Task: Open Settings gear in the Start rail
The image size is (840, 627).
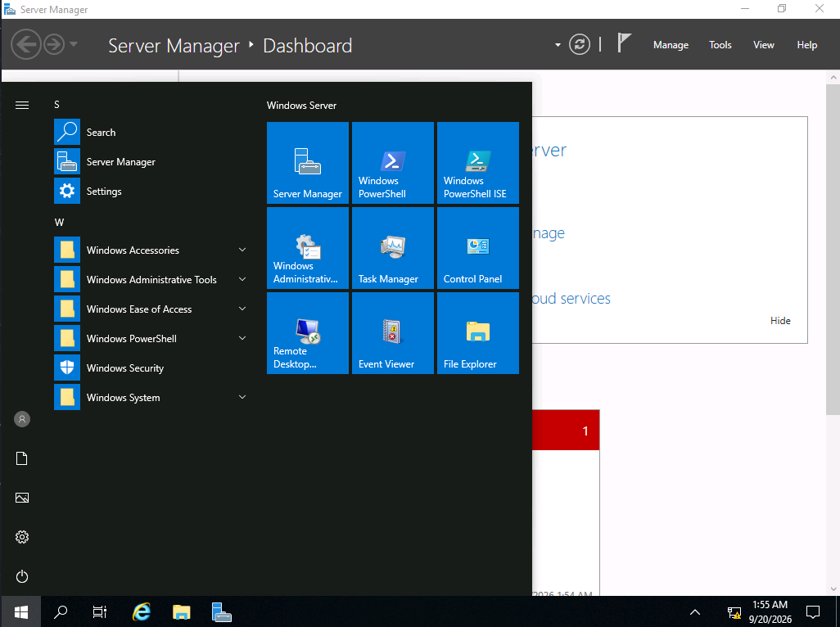Action: coord(22,537)
